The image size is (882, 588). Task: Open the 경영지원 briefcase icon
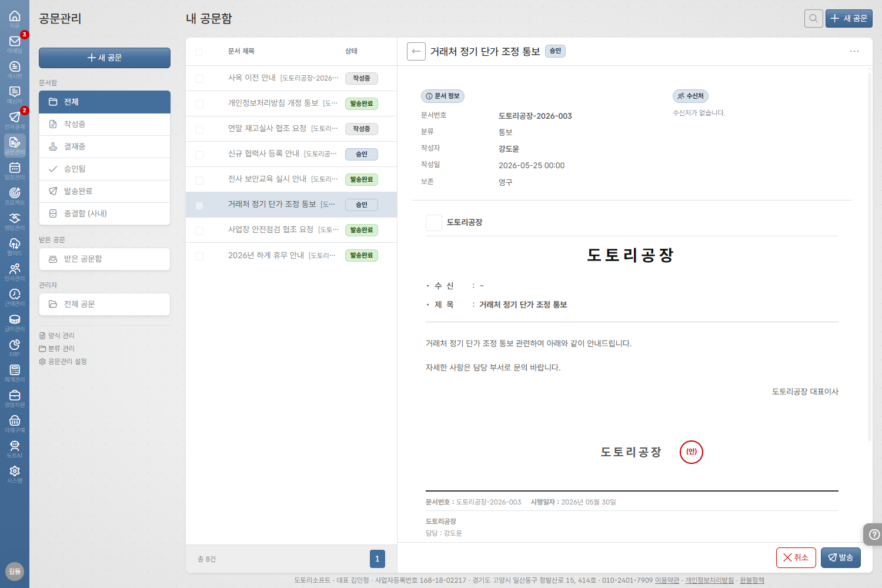(x=15, y=398)
